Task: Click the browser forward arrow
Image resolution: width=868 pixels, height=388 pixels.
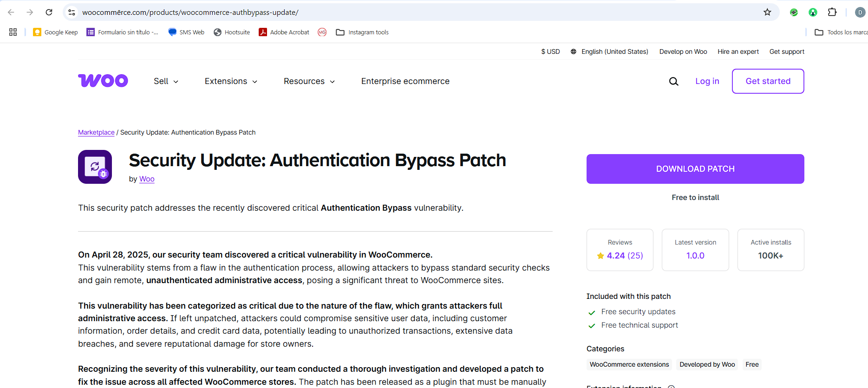Action: [30, 12]
